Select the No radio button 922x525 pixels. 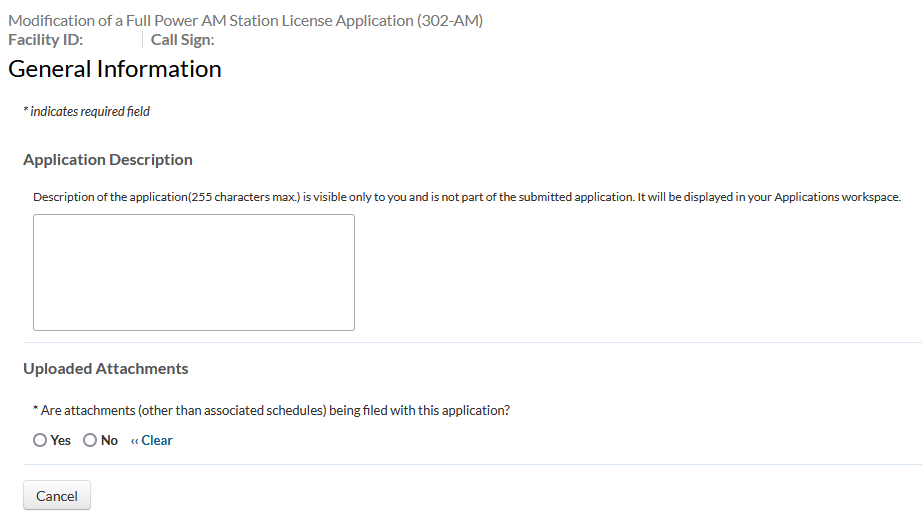click(x=90, y=440)
